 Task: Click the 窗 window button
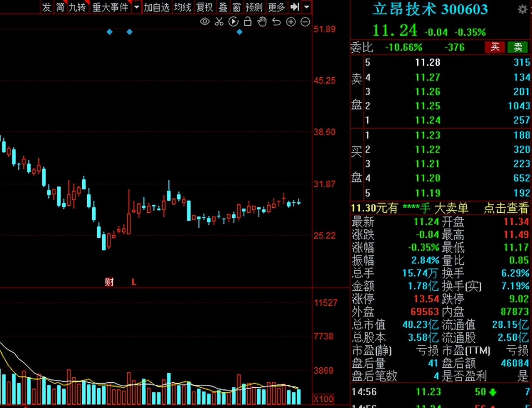[x=237, y=7]
